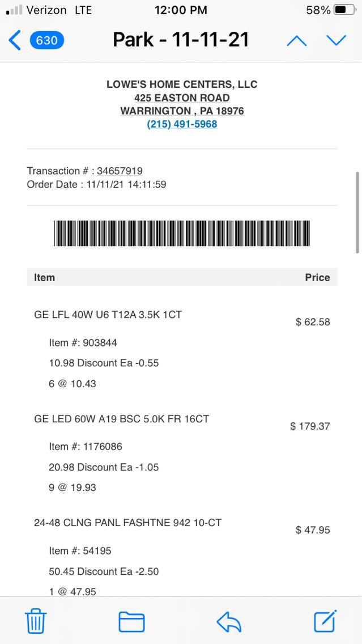362x644 pixels.
Task: Tap the 12:00 PM status bar clock
Action: tap(181, 10)
